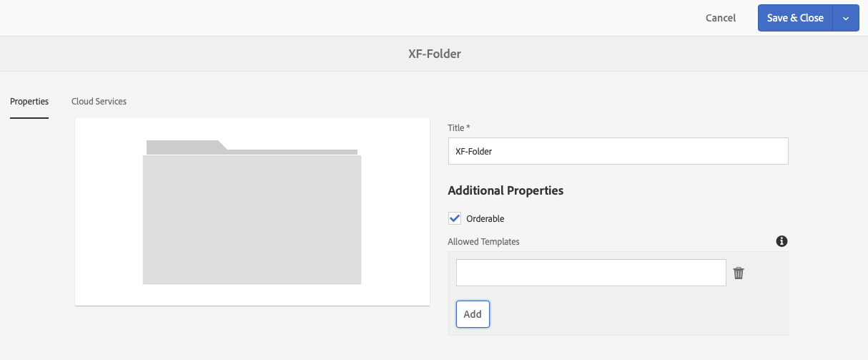Click the XF-Folder page heading
Screen dimensions: 868x360
coord(434,54)
